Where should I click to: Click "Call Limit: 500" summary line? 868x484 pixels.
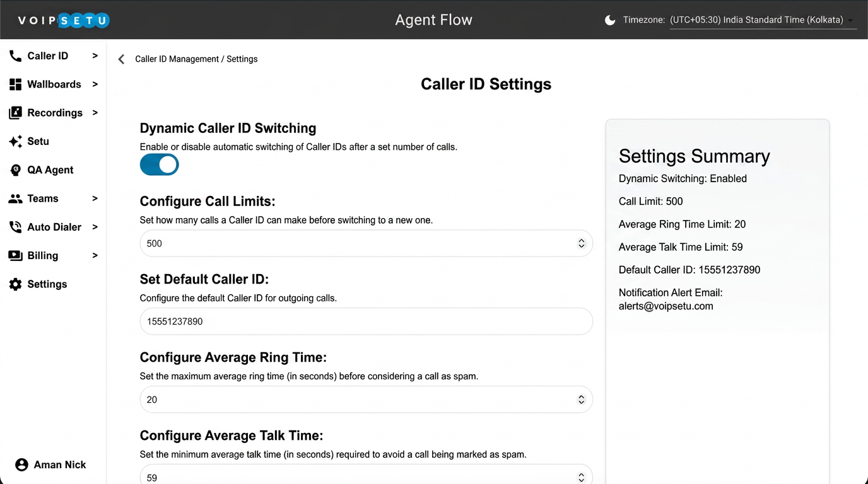tap(651, 202)
